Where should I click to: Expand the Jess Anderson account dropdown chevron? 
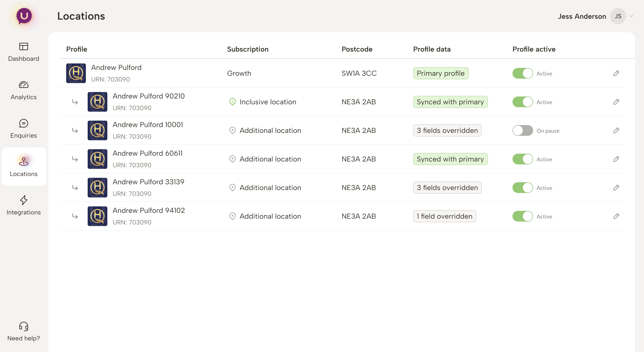point(631,16)
